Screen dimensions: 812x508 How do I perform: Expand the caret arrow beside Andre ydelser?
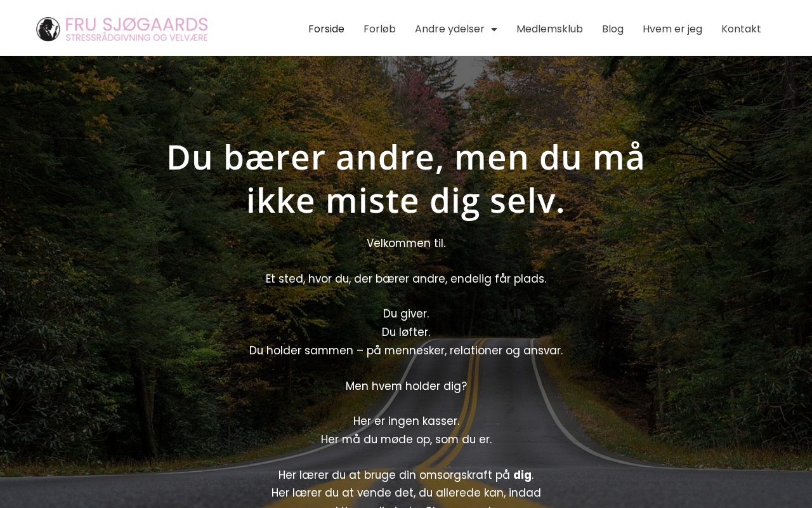(494, 29)
